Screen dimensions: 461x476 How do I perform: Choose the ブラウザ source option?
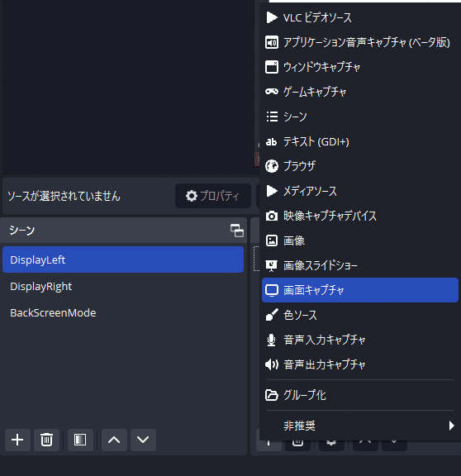pos(360,166)
